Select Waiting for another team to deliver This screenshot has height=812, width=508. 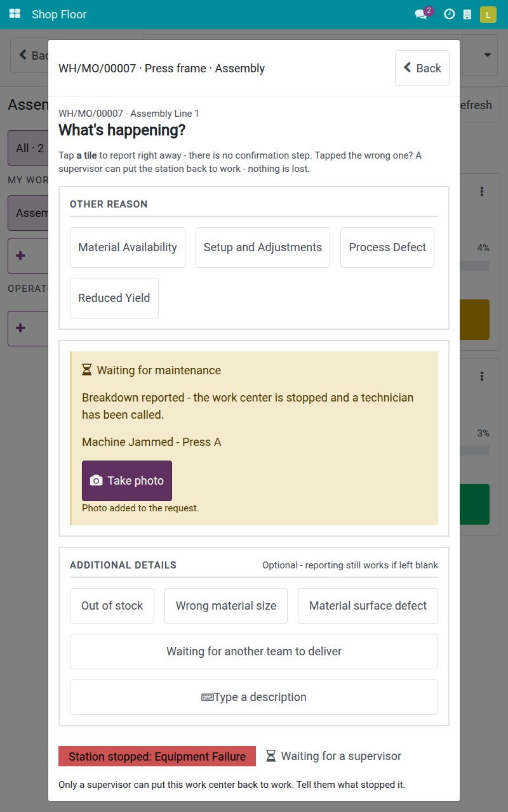[x=254, y=652]
